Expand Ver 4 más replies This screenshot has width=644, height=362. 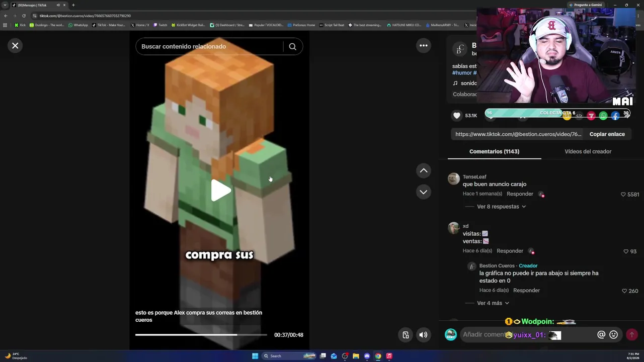pos(493,303)
